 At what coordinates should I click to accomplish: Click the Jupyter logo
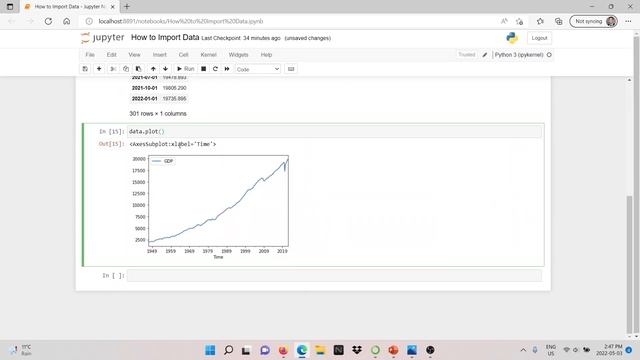(102, 38)
